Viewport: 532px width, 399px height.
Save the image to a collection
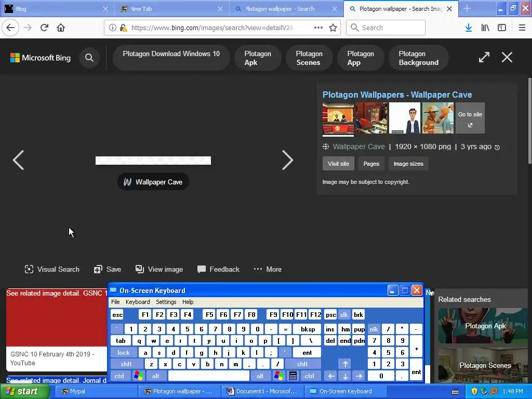coord(107,270)
